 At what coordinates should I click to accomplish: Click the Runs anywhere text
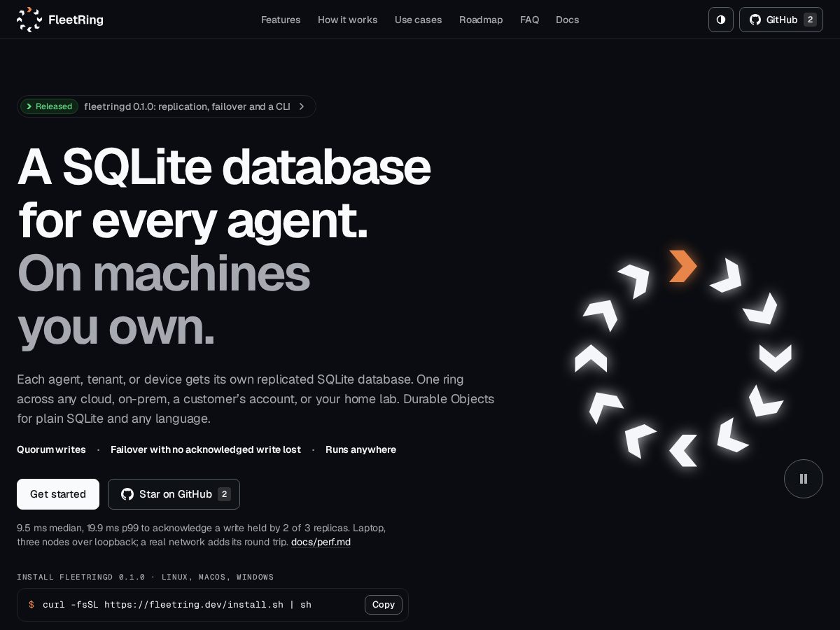(x=360, y=449)
